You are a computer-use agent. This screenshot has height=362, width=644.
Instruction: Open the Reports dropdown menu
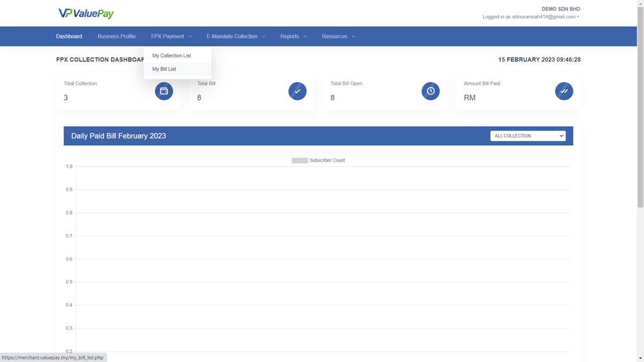[293, 36]
